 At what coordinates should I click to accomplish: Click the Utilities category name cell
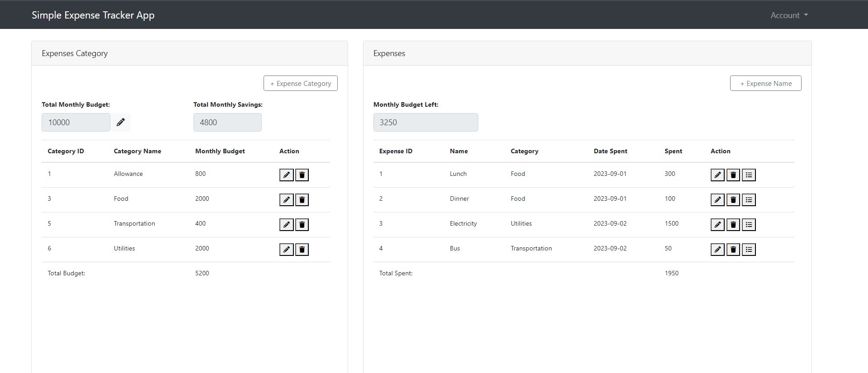pos(124,248)
